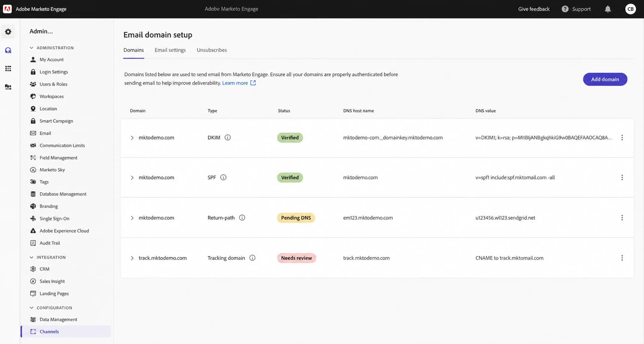644x344 pixels.
Task: Collapse the Integration section
Action: 32,257
